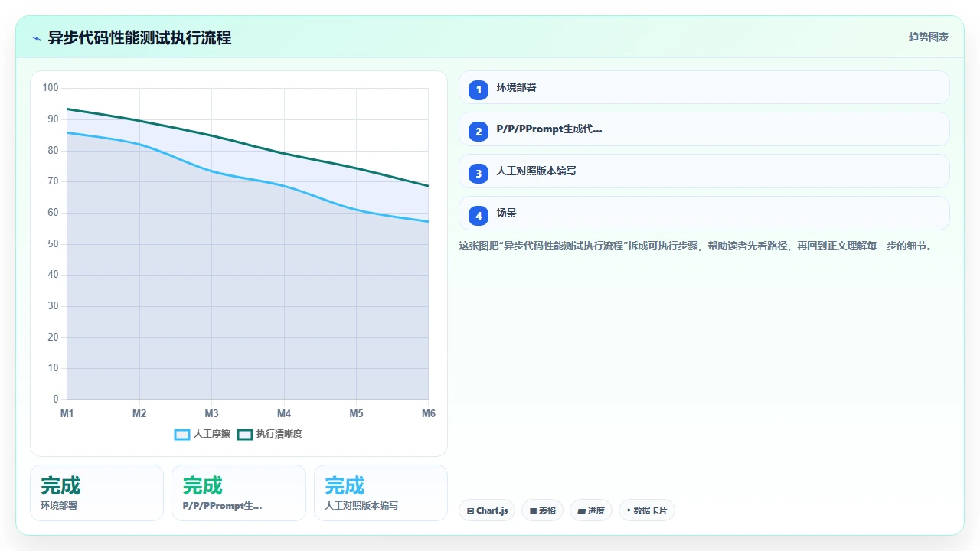Click the number 2 badge for P/P/PPrompt step
This screenshot has height=551, width=980.
tap(479, 132)
